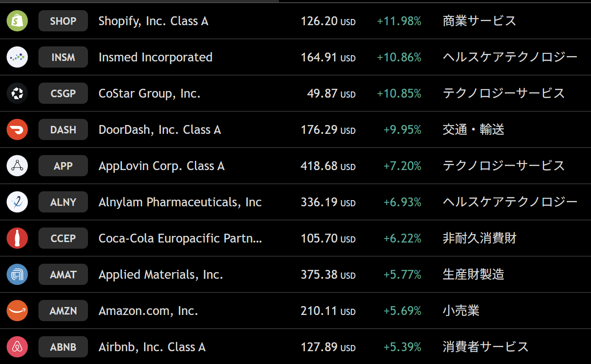The image size is (591, 364).
Task: Open Alnylam Pharmaceuticals company name link
Action: coord(180,202)
